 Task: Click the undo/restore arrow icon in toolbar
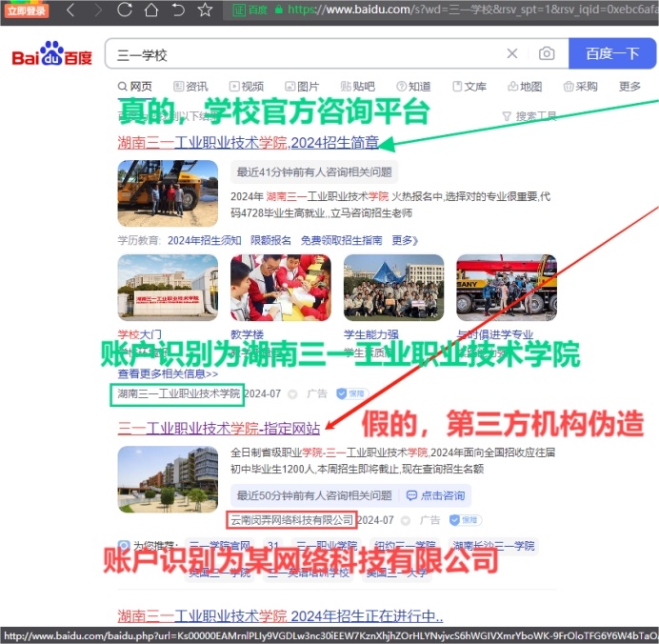pos(178,10)
